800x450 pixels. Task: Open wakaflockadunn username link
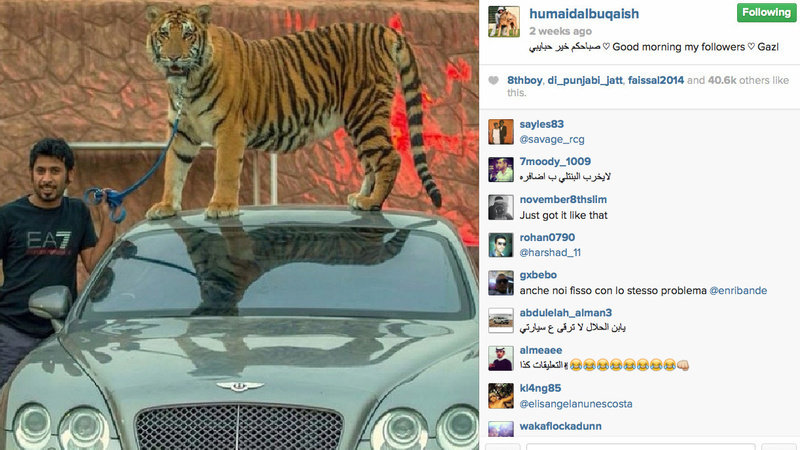pyautogui.click(x=560, y=426)
